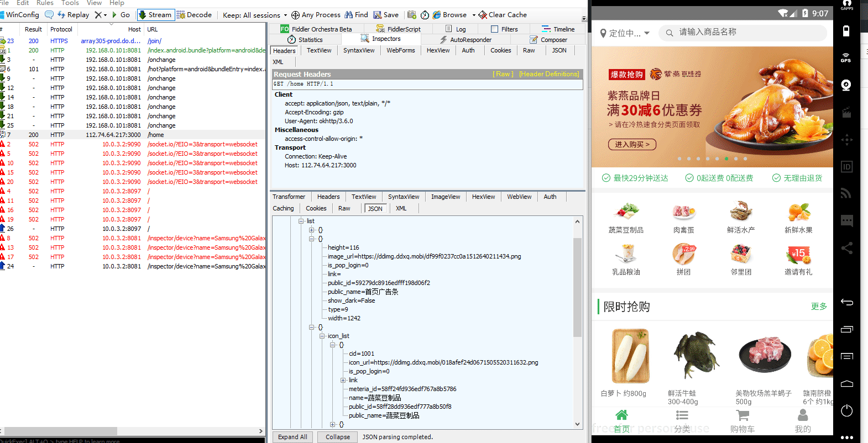
Task: Open the Remove (X) dropdown in the toolbar
Action: 101,15
